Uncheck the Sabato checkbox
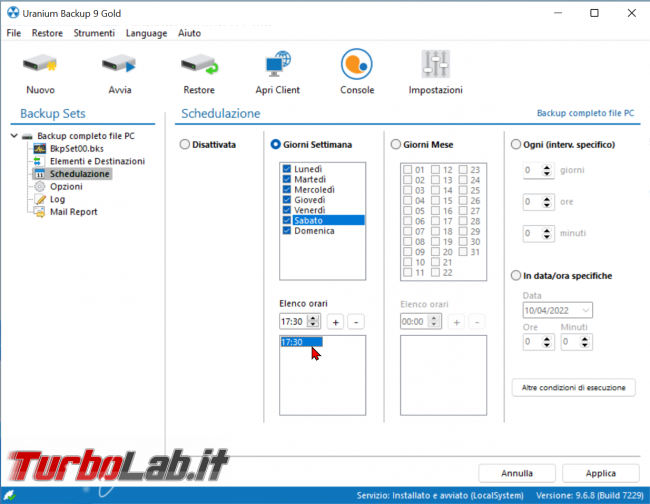The height and width of the screenshot is (504, 650). [x=286, y=220]
